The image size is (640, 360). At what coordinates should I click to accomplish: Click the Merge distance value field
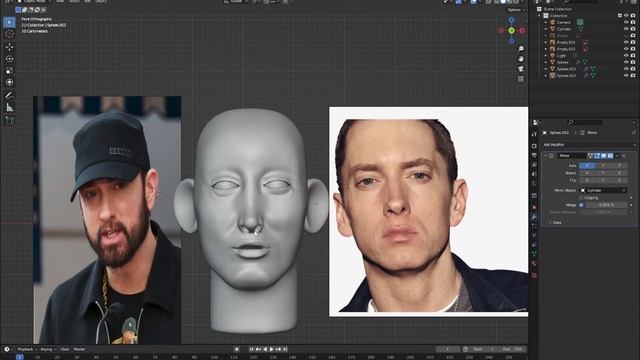(x=606, y=205)
